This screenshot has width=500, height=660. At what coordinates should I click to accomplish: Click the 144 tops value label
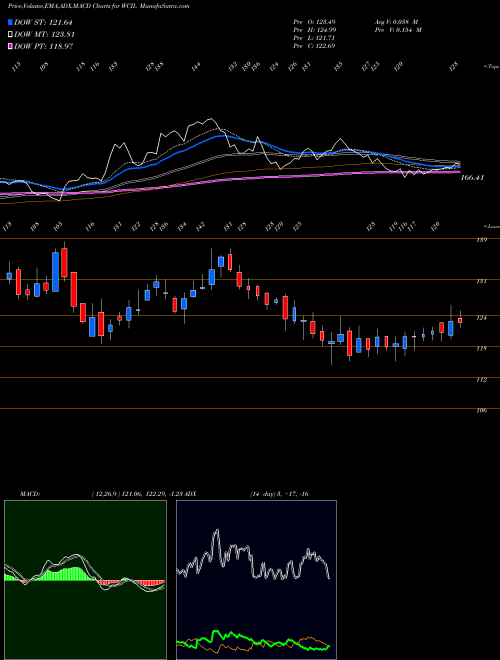196,67
